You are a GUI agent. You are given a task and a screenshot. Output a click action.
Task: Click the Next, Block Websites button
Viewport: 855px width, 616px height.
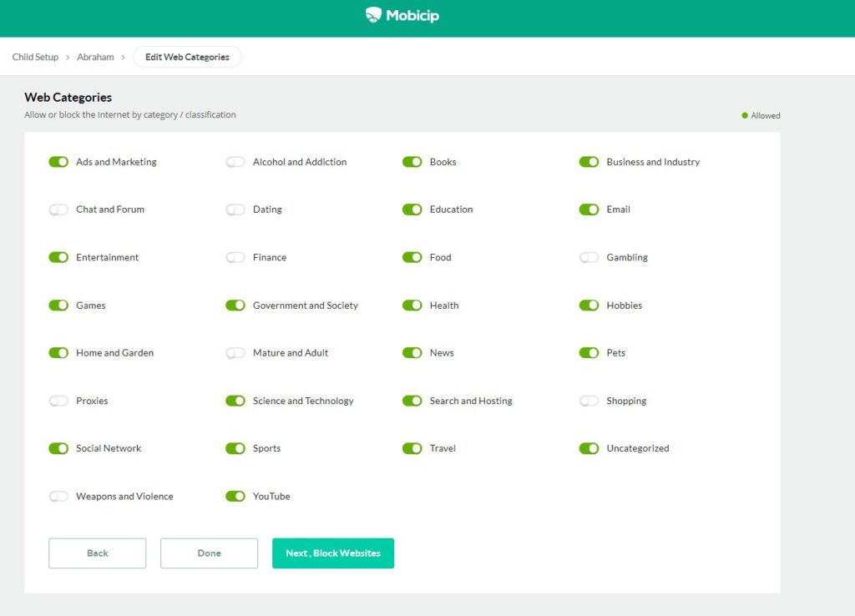click(x=332, y=553)
